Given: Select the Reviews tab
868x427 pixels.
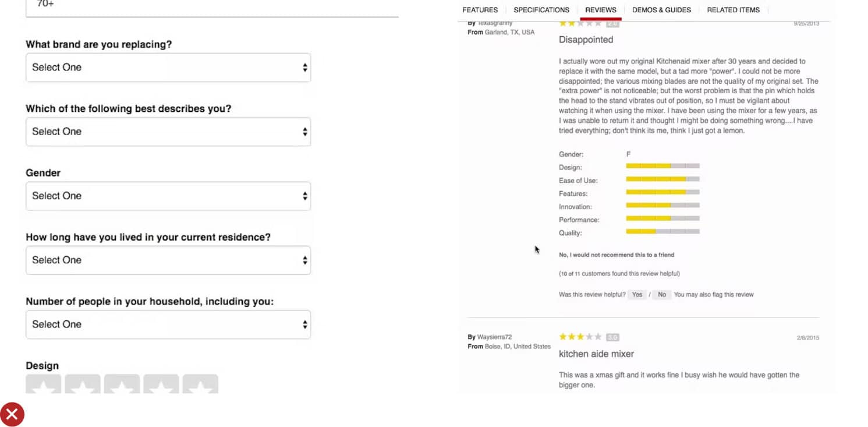Looking at the screenshot, I should 601,10.
